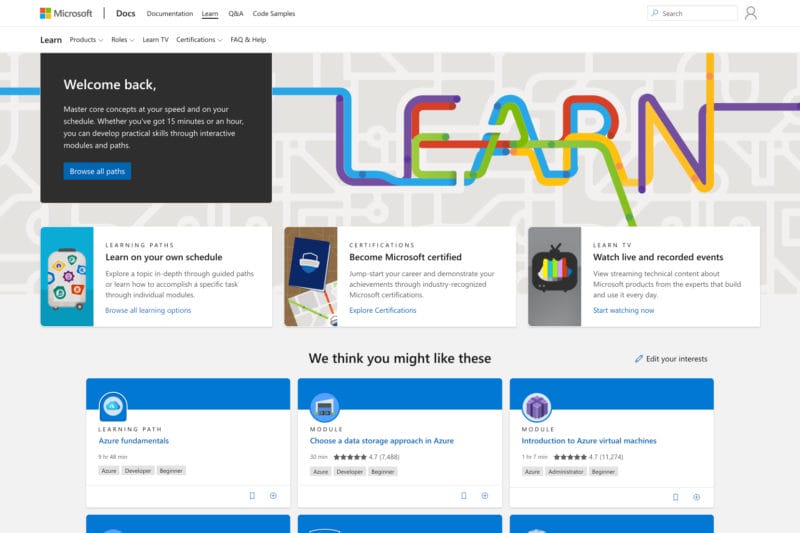Bookmark the Azure virtual machines module
Viewport: 800px width, 533px height.
click(676, 496)
